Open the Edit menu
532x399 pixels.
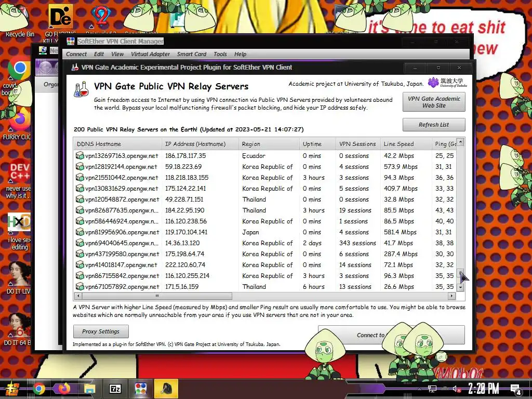(x=99, y=54)
